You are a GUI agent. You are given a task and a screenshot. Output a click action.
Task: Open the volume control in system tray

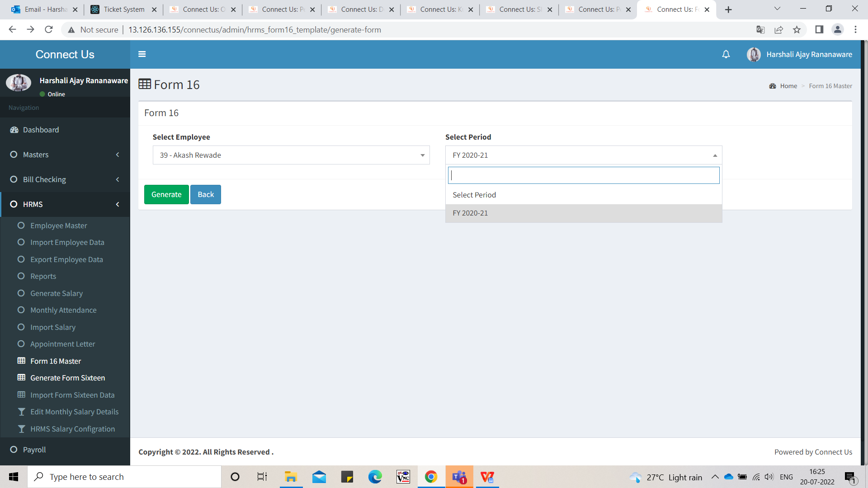[769, 477]
